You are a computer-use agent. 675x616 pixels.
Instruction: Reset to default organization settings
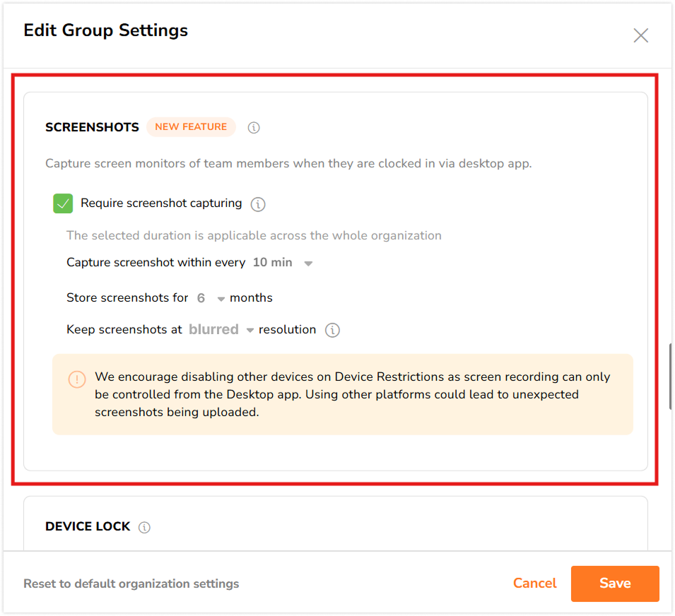pos(131,584)
